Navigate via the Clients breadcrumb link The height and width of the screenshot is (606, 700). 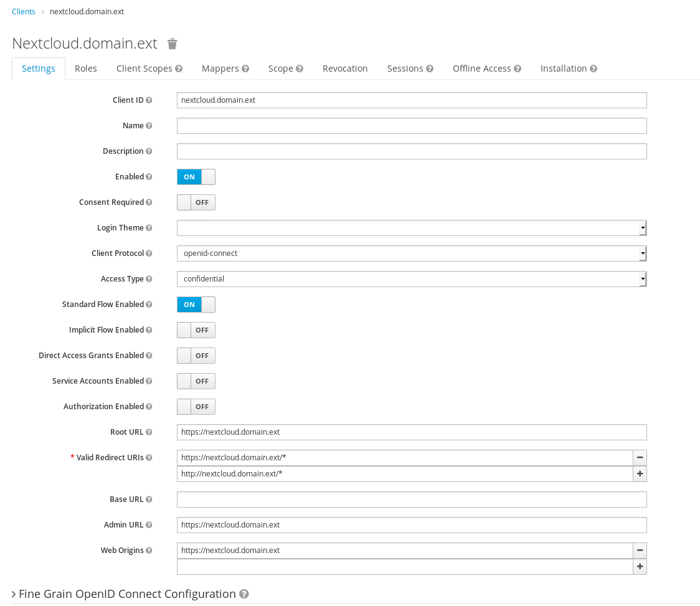point(23,11)
